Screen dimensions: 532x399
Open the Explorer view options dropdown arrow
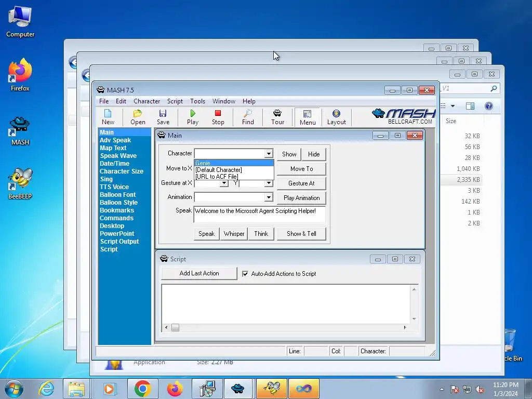(453, 106)
